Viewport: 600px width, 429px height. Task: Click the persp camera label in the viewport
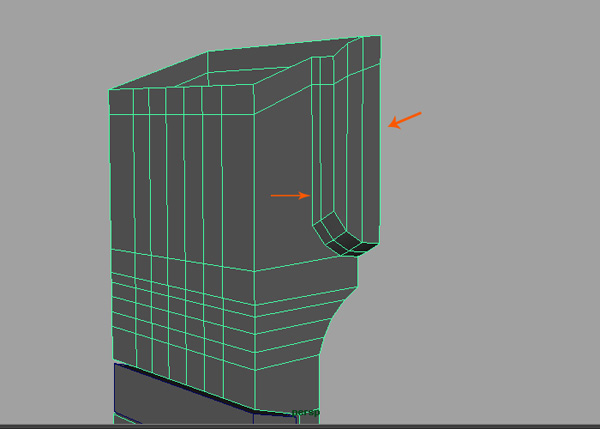click(x=303, y=411)
